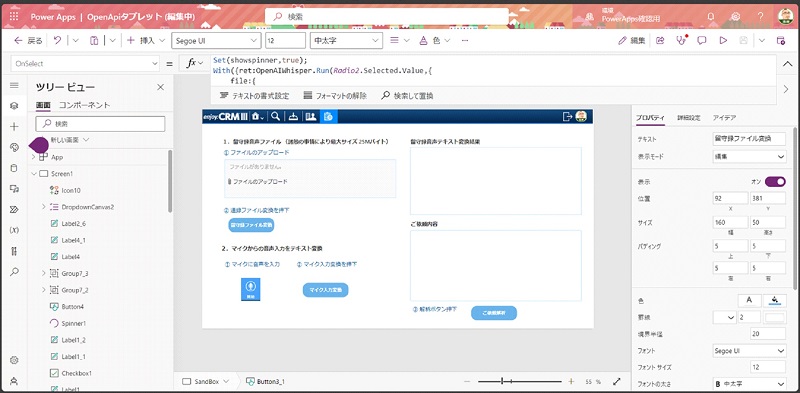The image size is (800, 393).
Task: Open the data cylinder icon in rail
Action: (x=14, y=168)
